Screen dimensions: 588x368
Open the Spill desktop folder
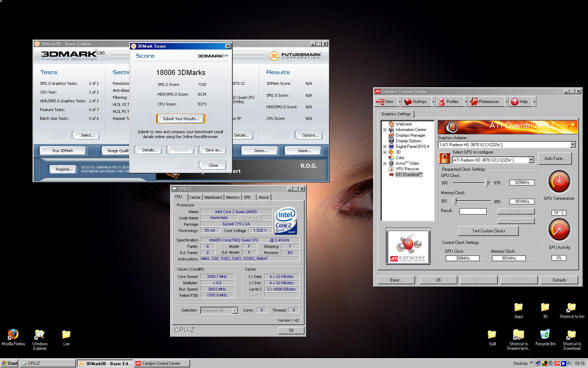click(492, 337)
